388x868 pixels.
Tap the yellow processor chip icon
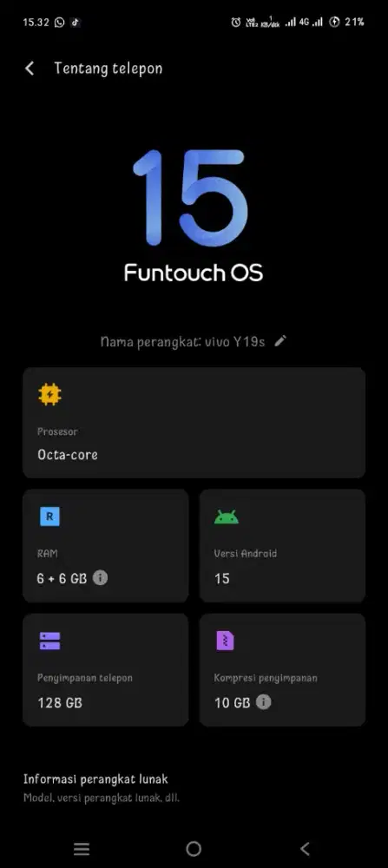[x=49, y=394]
